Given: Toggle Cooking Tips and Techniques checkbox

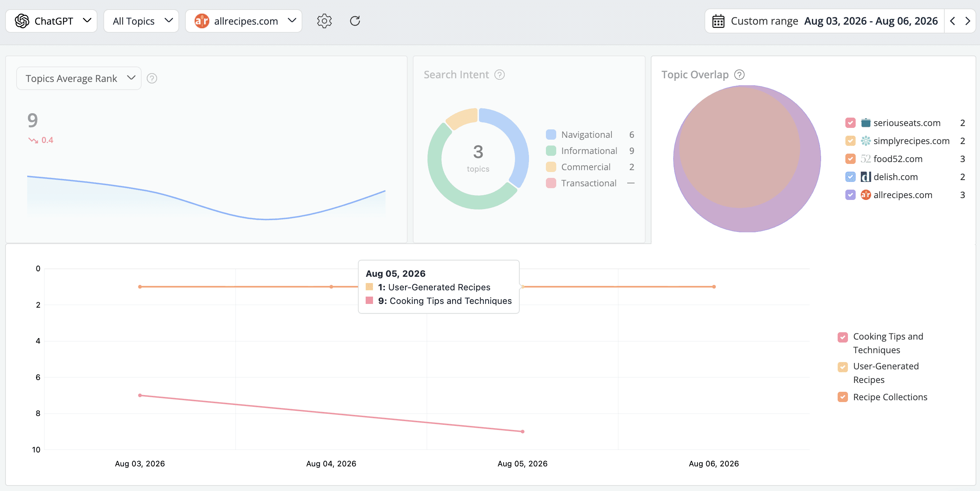Looking at the screenshot, I should (843, 337).
